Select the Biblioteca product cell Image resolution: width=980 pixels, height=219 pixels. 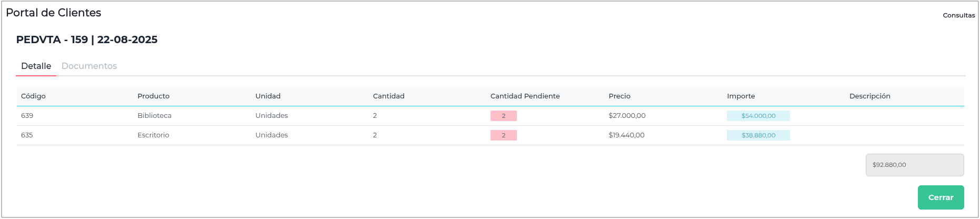(154, 115)
